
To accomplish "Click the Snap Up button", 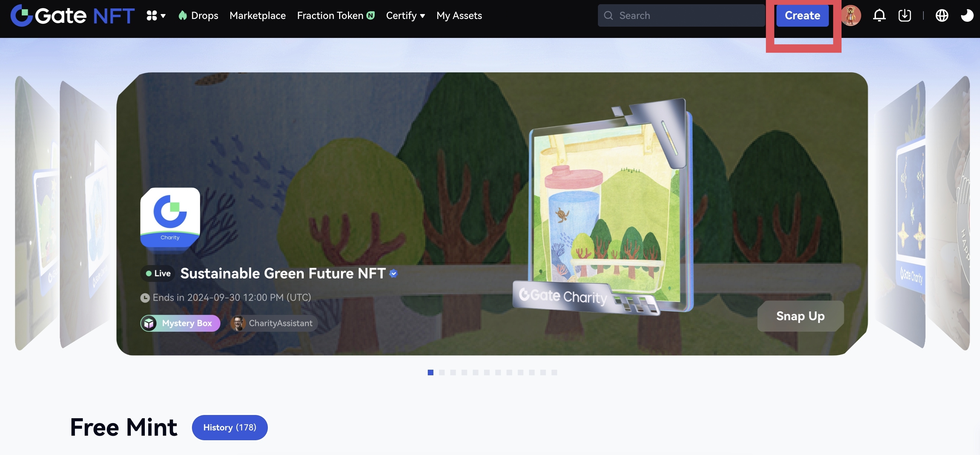I will (x=800, y=316).
